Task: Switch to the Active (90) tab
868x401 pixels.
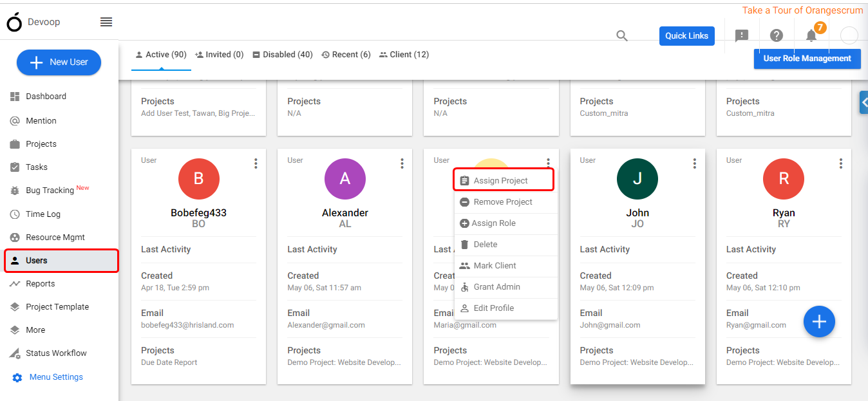Action: 161,55
